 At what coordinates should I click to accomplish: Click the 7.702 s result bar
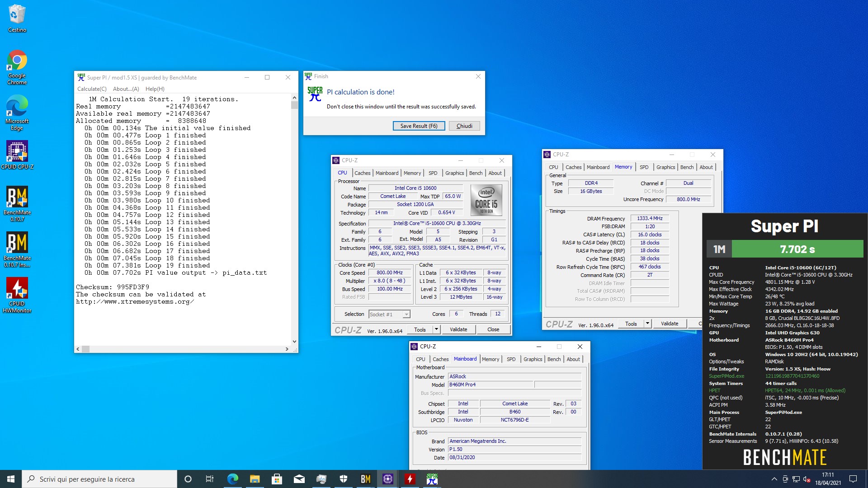pyautogui.click(x=797, y=249)
